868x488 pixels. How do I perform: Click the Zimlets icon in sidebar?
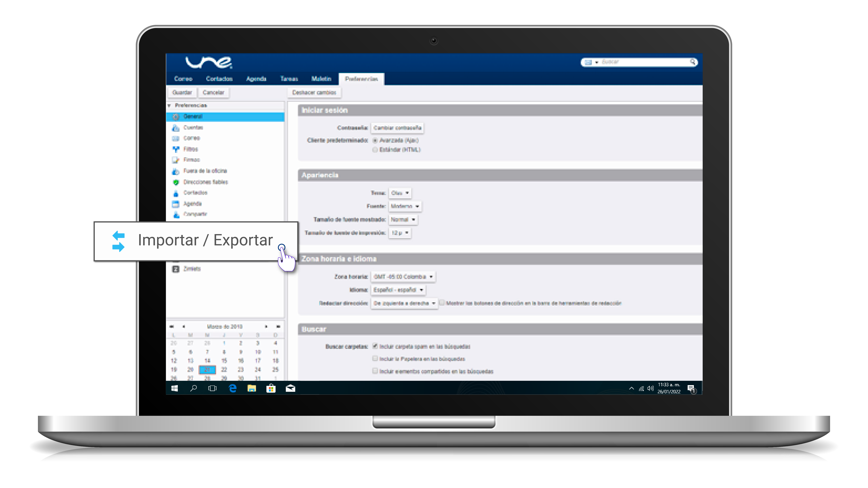click(x=176, y=269)
